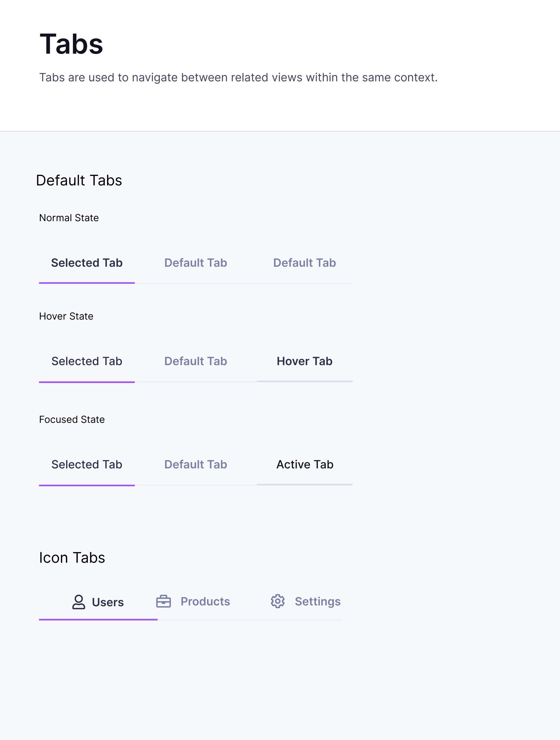560x740 pixels.
Task: Click the last Default Tab under Normal State
Action: 305,263
